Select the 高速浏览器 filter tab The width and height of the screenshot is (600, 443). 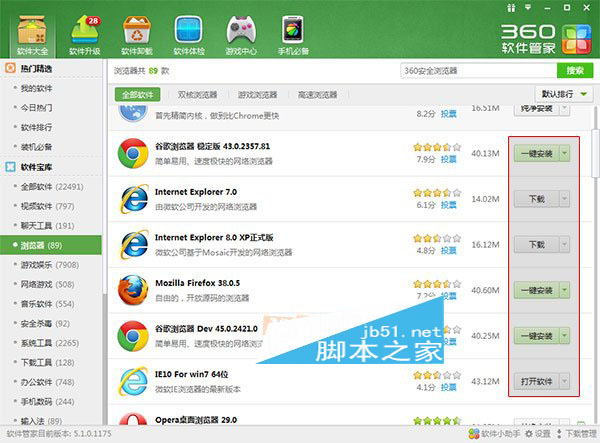(x=318, y=94)
